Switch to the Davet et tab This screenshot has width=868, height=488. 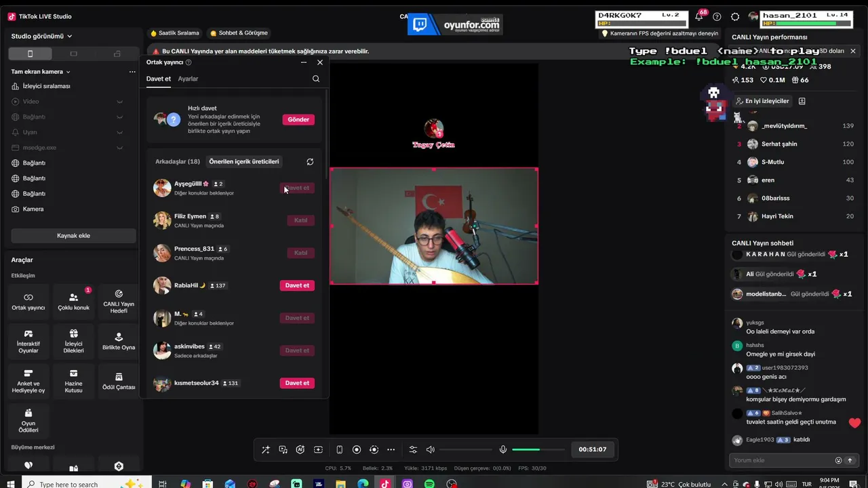(x=159, y=79)
